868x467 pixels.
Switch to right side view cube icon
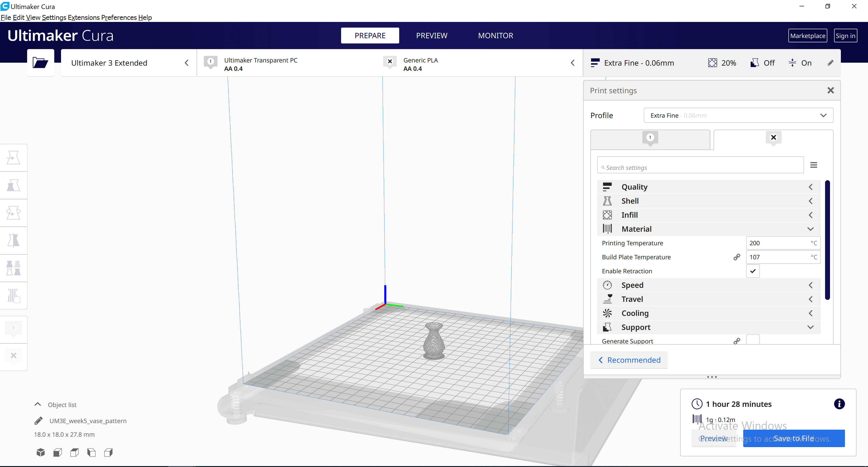tap(108, 453)
